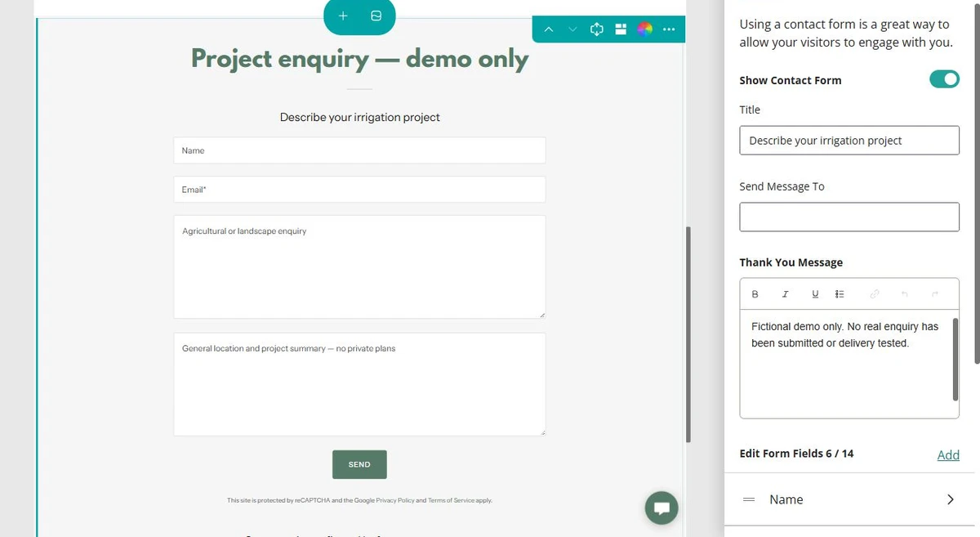Click the Name field in the form preview
The image size is (980, 537).
coord(359,150)
